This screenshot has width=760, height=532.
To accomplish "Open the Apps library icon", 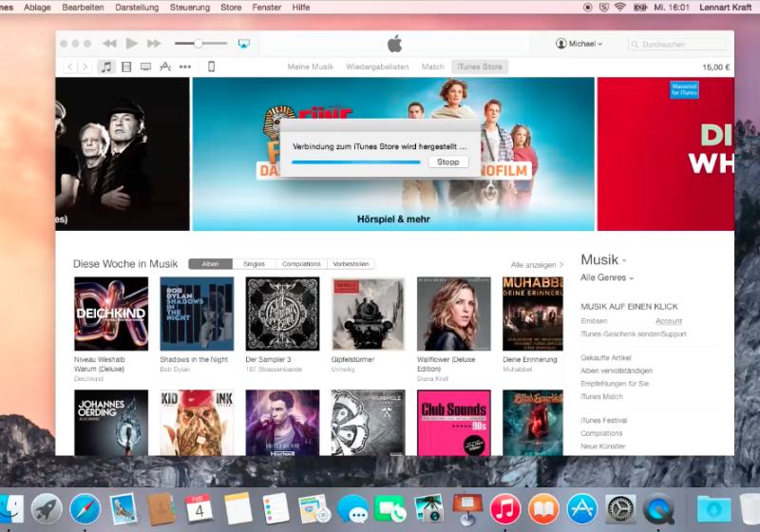I will point(165,66).
